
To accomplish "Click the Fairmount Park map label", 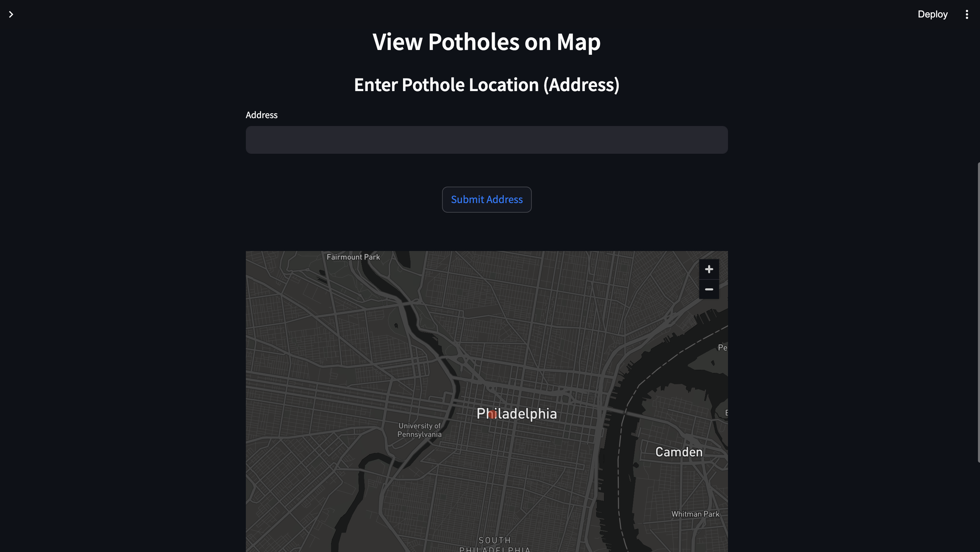I will (353, 257).
